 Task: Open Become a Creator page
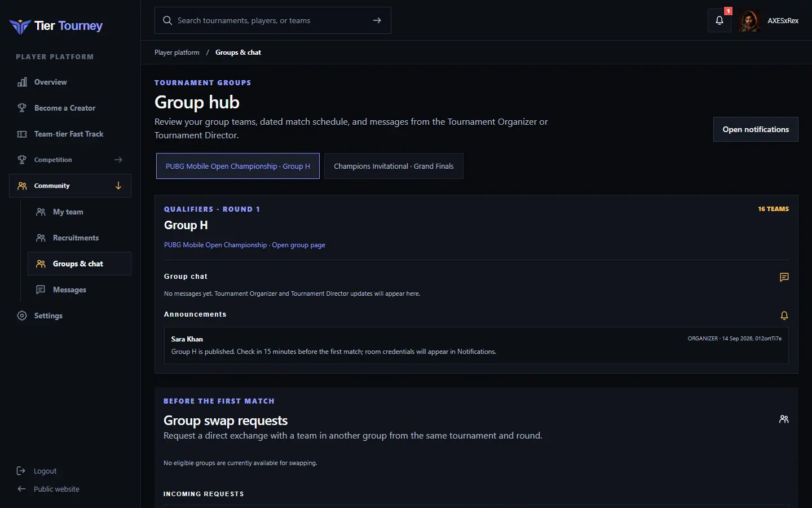pyautogui.click(x=65, y=108)
